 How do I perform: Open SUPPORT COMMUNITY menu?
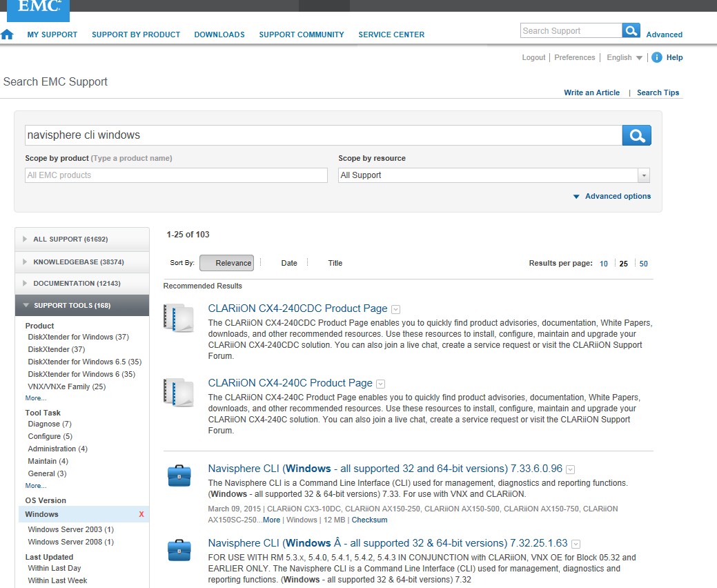point(302,35)
